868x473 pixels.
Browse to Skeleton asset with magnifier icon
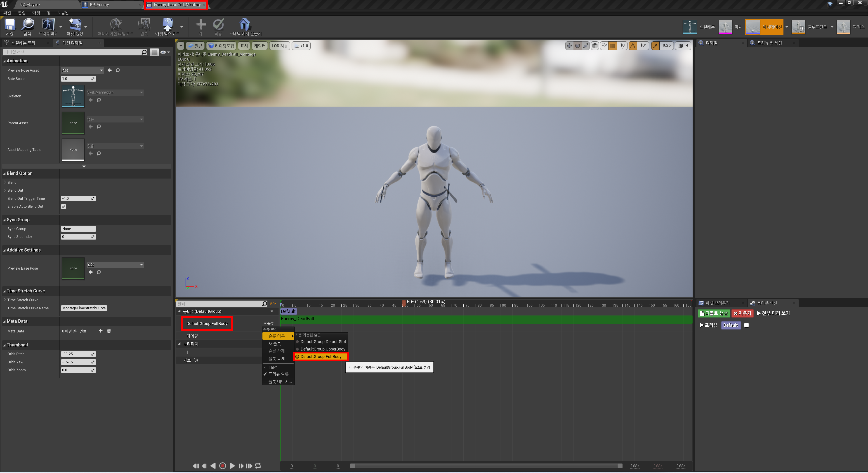point(99,100)
